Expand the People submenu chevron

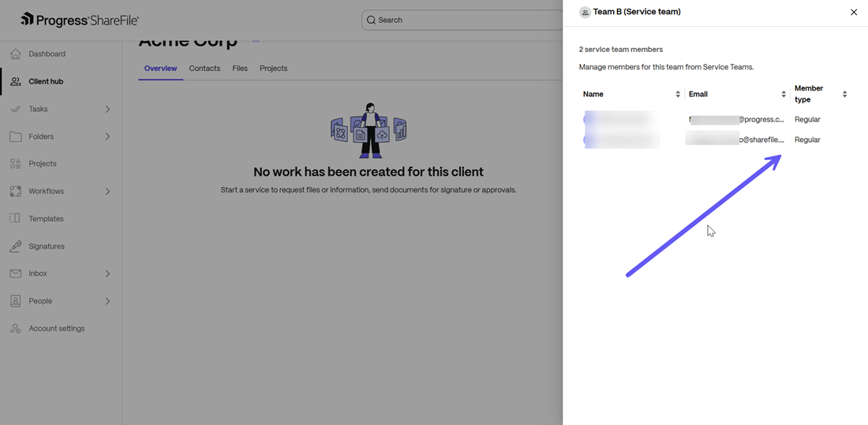(x=107, y=301)
